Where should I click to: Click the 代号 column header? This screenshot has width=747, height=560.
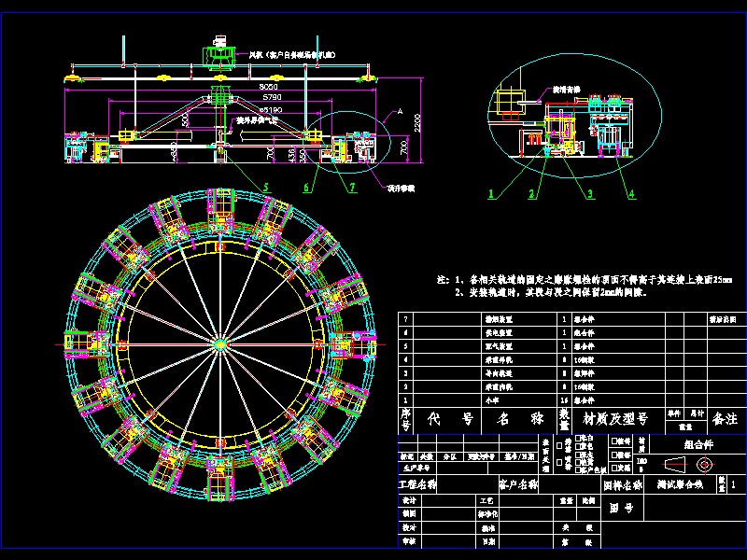tap(450, 419)
